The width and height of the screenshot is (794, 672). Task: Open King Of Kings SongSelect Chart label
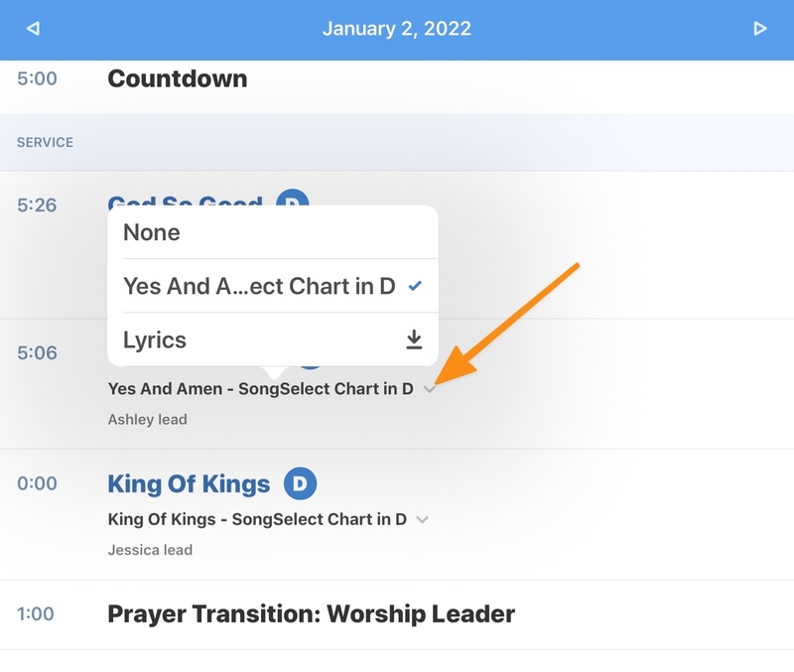pos(257,519)
